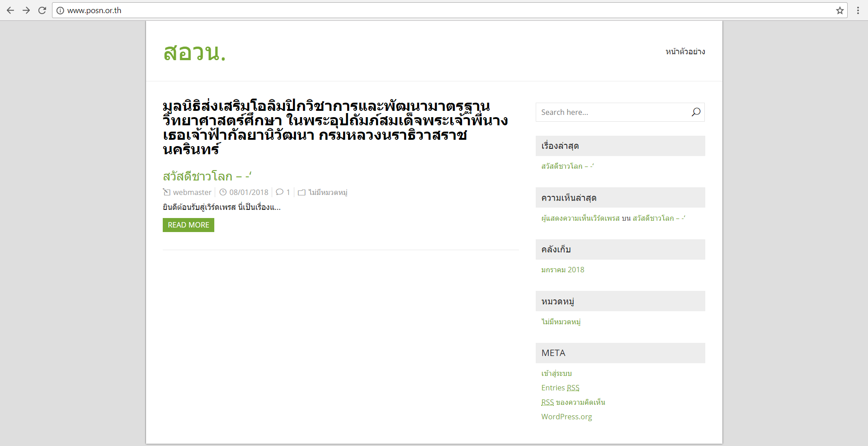The image size is (868, 446).
Task: Open post category ไม่มีหมวดหมู่ in meta line
Action: [328, 192]
